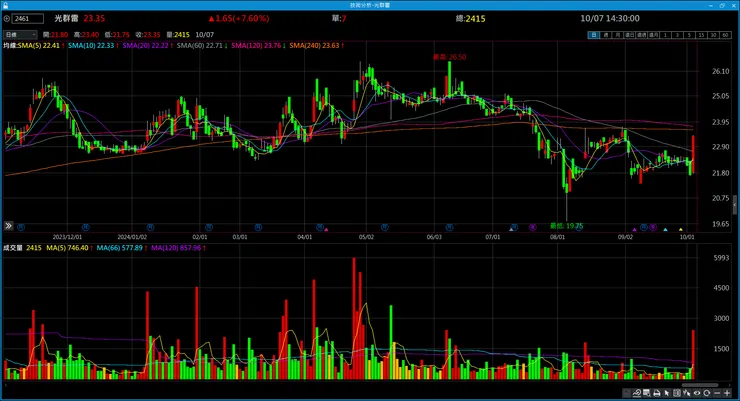
Task: Click the 收:23.35 close price value
Action: coord(147,35)
